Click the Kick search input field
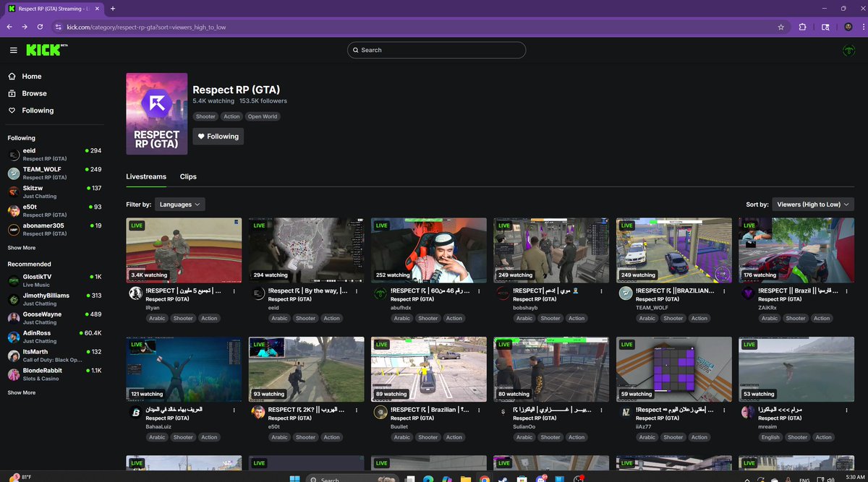 coord(436,50)
